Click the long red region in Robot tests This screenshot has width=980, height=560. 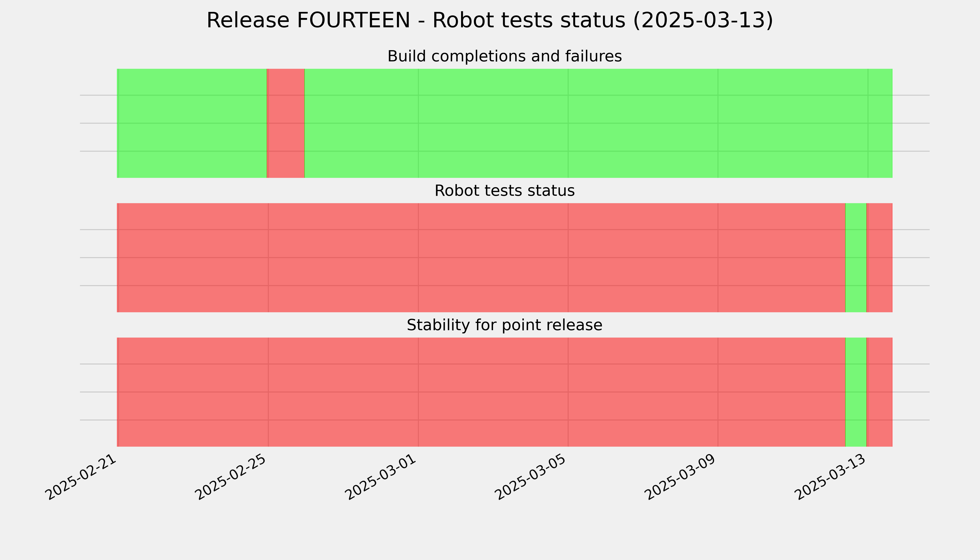pyautogui.click(x=481, y=258)
